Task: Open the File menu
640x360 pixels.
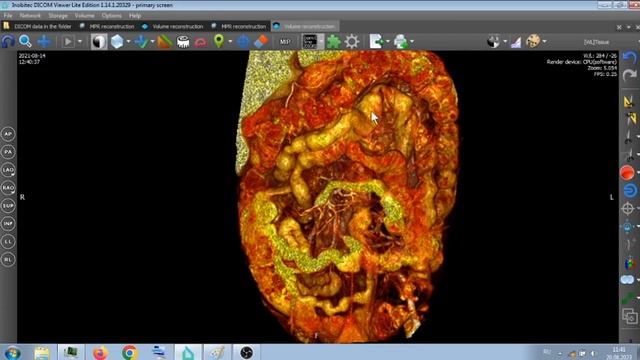Action: pos(8,16)
